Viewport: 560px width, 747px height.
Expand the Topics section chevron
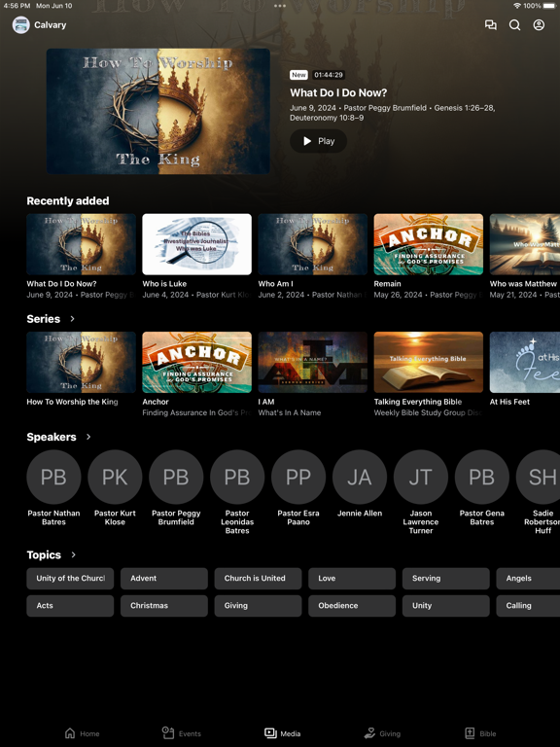[x=73, y=554]
